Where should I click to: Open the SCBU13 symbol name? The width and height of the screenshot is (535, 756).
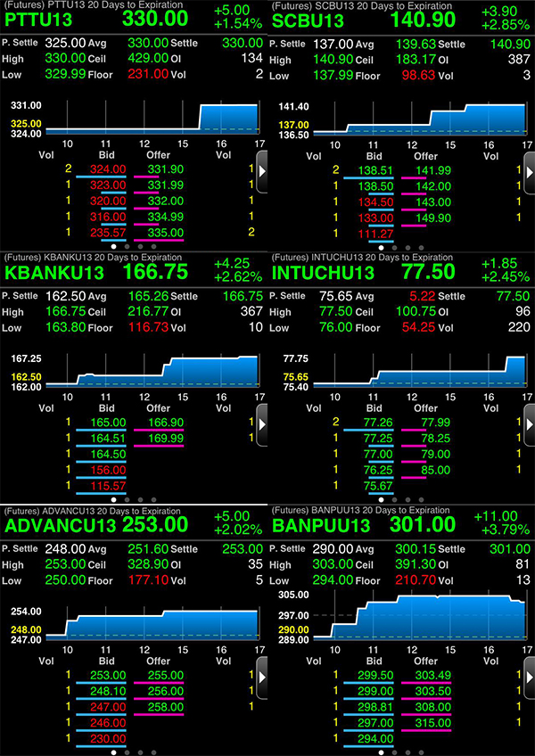tap(308, 21)
